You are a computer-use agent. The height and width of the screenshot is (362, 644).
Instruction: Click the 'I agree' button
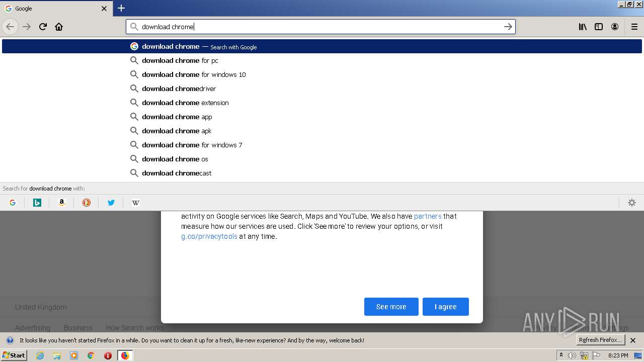pyautogui.click(x=446, y=307)
